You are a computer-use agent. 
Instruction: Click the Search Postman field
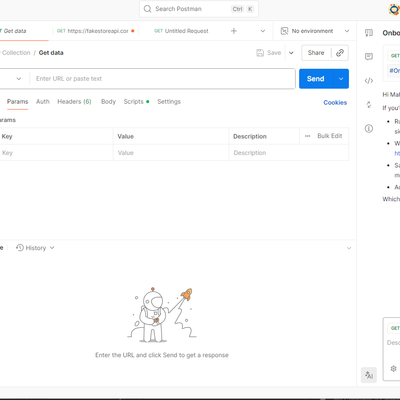point(199,9)
